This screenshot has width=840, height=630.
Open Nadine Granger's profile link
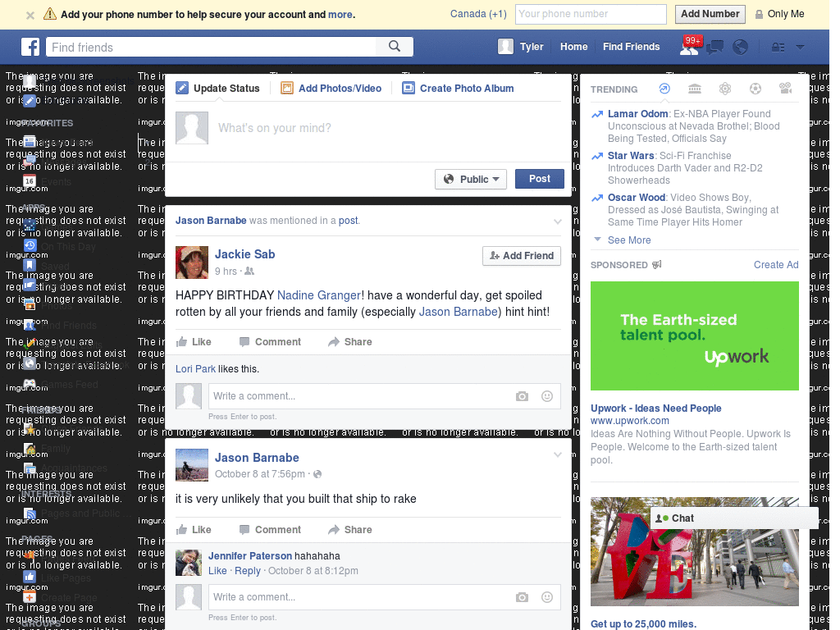[x=319, y=295]
